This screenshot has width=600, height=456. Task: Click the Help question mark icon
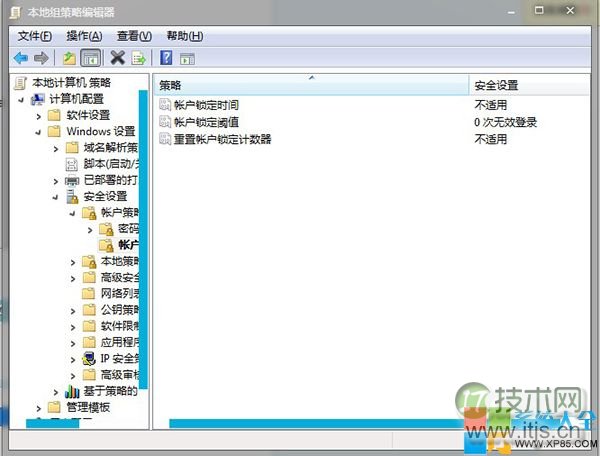(166, 58)
